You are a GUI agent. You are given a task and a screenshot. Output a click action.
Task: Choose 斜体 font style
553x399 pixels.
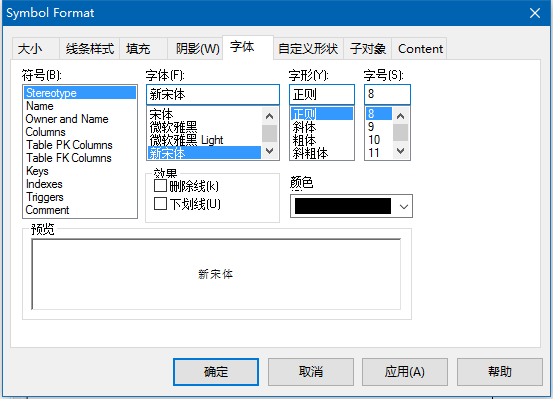304,127
